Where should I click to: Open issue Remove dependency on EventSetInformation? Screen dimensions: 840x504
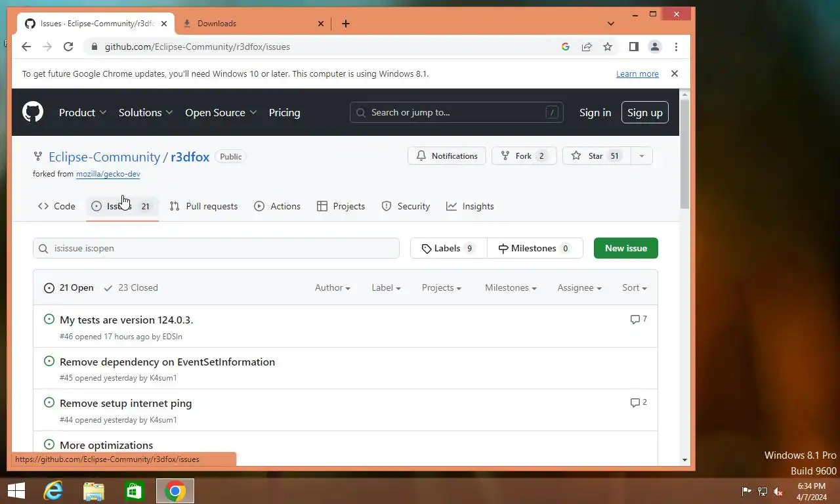(167, 362)
